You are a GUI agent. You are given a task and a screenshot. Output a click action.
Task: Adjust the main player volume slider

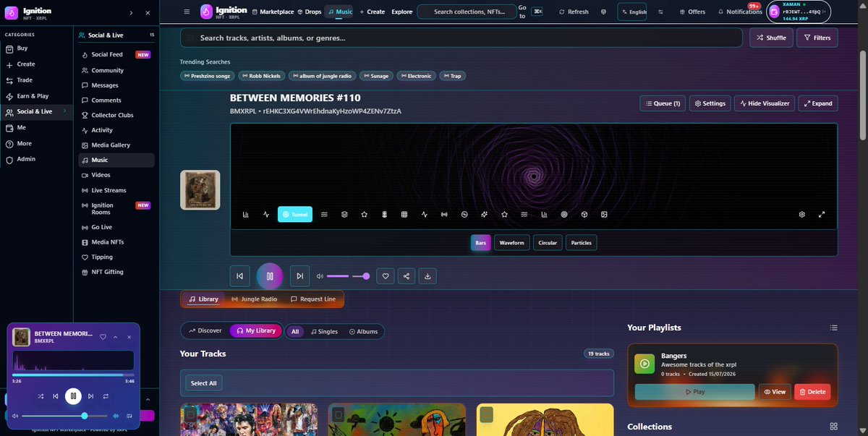(348, 276)
